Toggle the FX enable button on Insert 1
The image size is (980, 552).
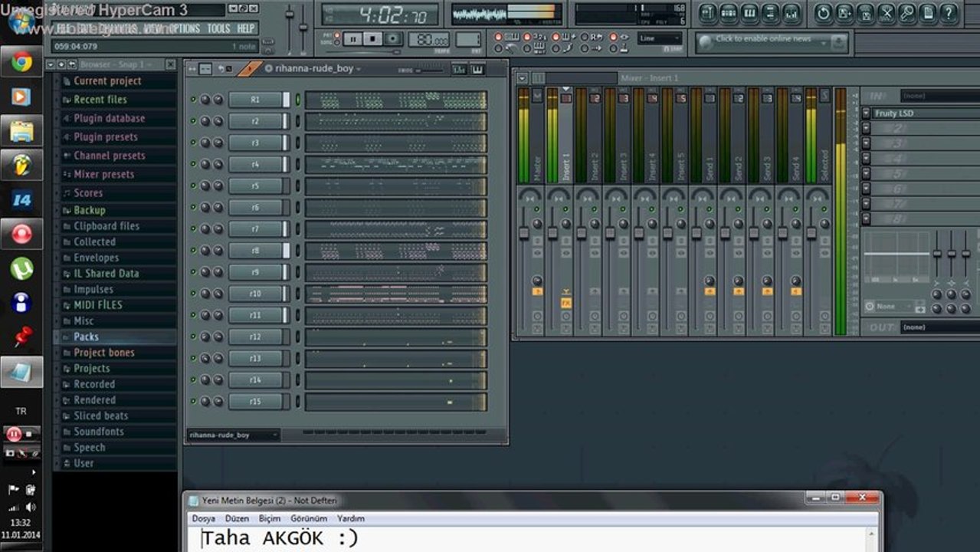pyautogui.click(x=566, y=303)
